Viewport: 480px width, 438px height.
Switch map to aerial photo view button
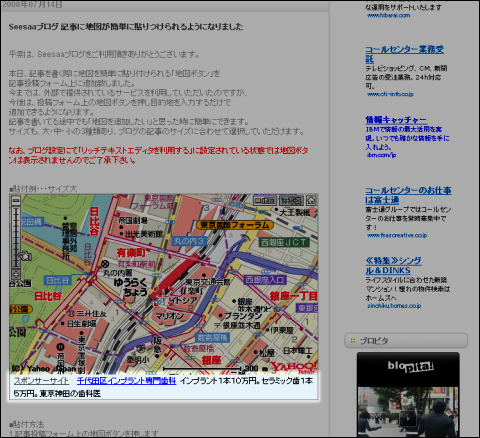[291, 200]
